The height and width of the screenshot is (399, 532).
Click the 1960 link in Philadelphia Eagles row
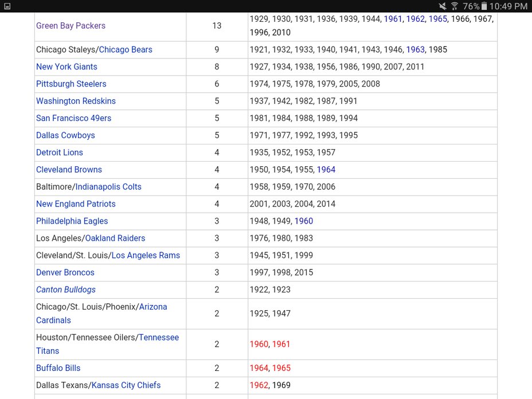coord(303,221)
